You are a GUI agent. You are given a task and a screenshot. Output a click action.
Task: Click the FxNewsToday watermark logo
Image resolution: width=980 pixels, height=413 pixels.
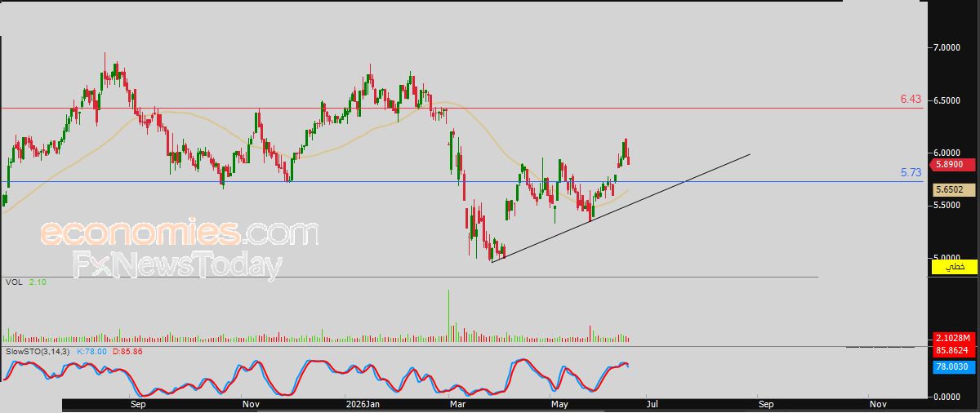coord(177,266)
